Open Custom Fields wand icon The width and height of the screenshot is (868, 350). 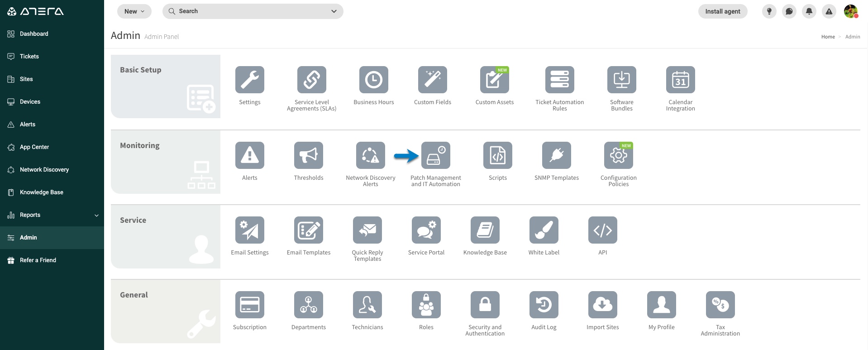click(x=433, y=80)
